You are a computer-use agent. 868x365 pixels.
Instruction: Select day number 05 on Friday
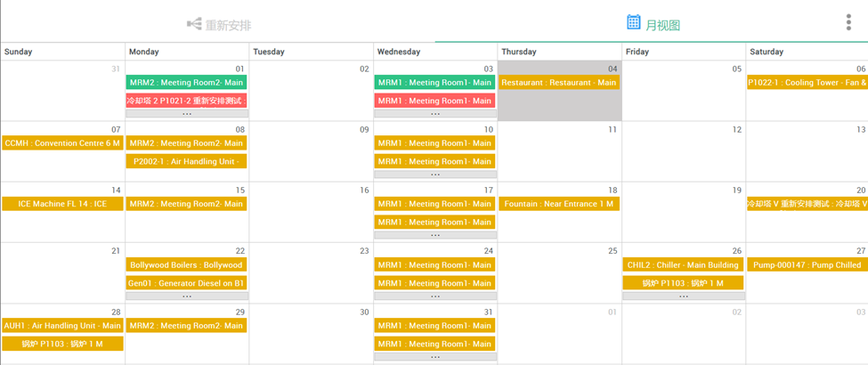[736, 69]
